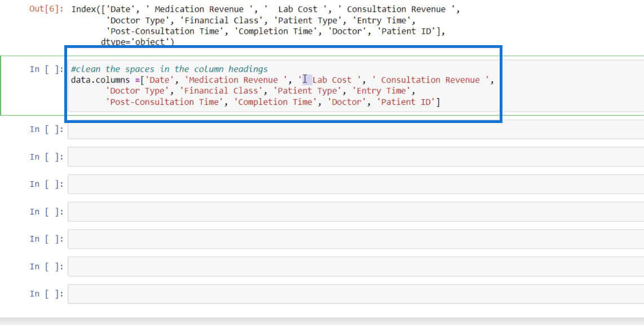Click 'Completion Time' in the code cell list

[275, 102]
